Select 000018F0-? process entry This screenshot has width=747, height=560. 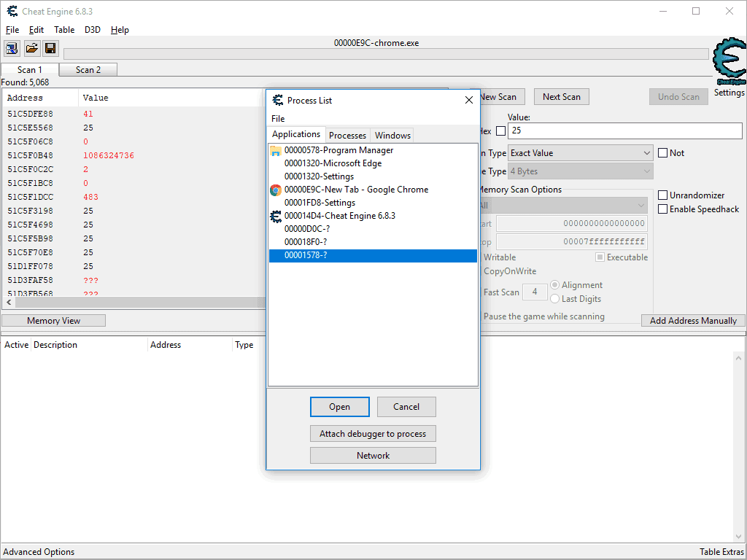[373, 242]
